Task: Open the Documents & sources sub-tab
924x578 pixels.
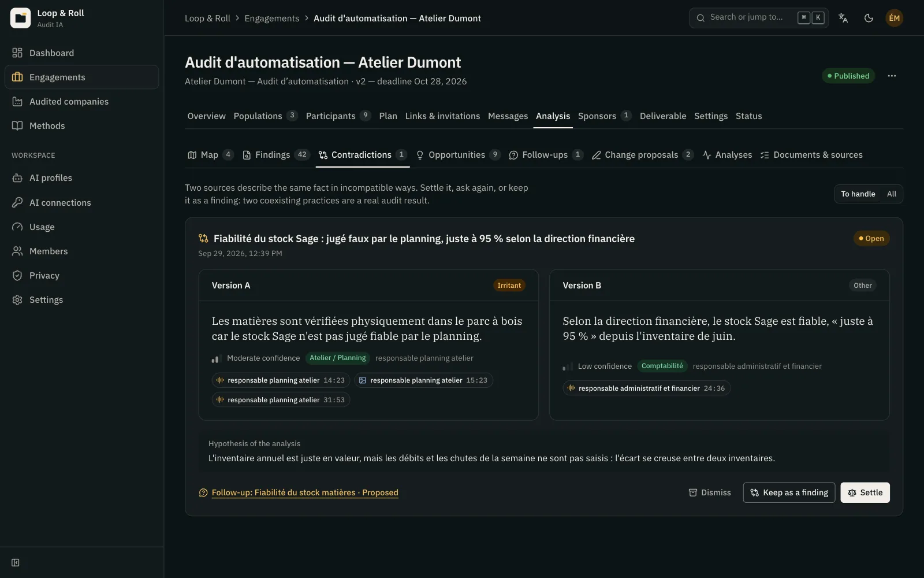Action: pos(811,155)
